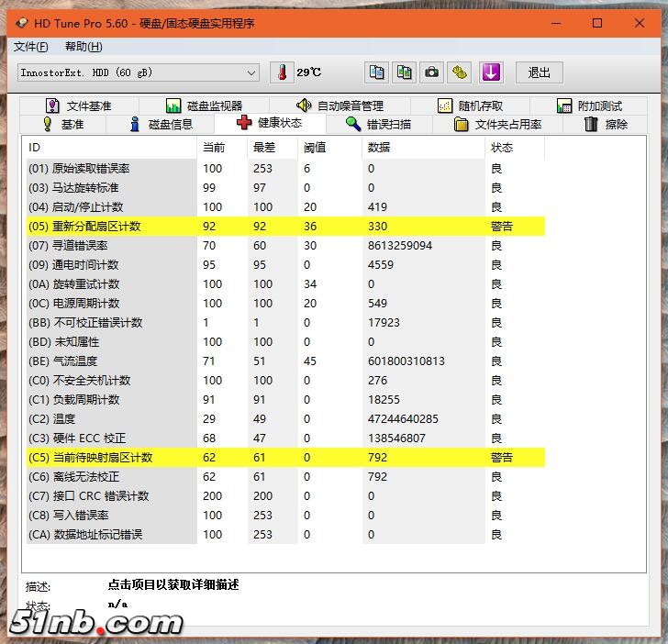
Task: Click the 磁盘信息 info icon
Action: click(x=135, y=124)
